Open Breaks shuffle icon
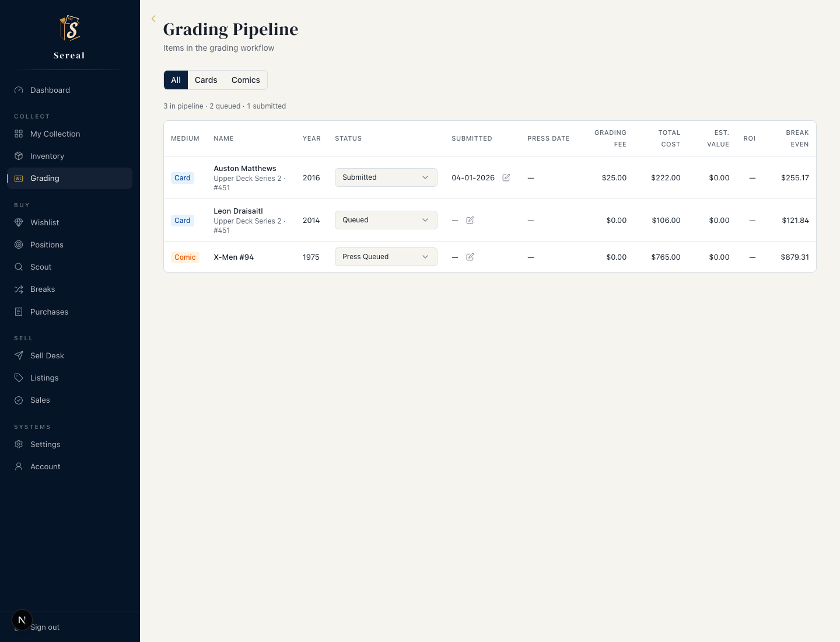This screenshot has height=642, width=840. tap(19, 289)
